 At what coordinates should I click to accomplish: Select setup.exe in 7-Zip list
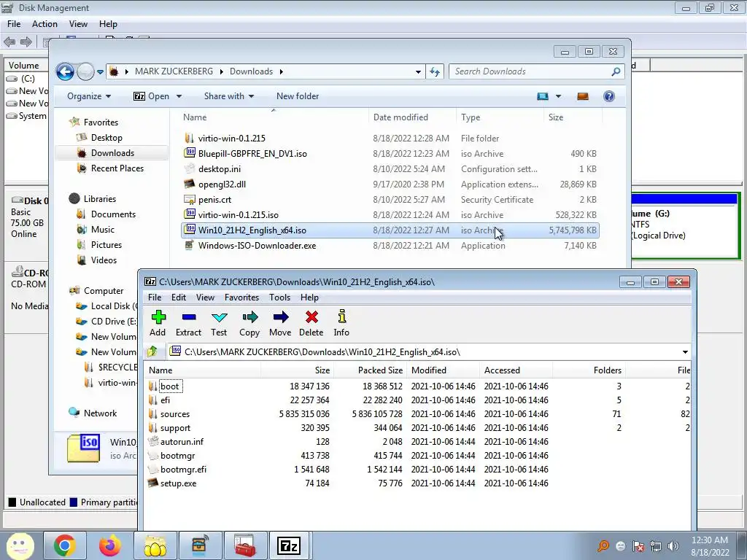point(179,483)
